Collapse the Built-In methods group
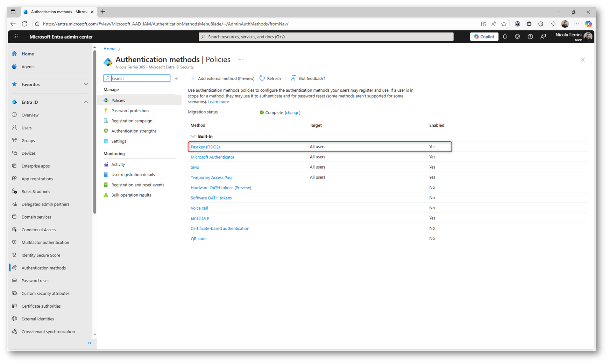 pos(193,136)
